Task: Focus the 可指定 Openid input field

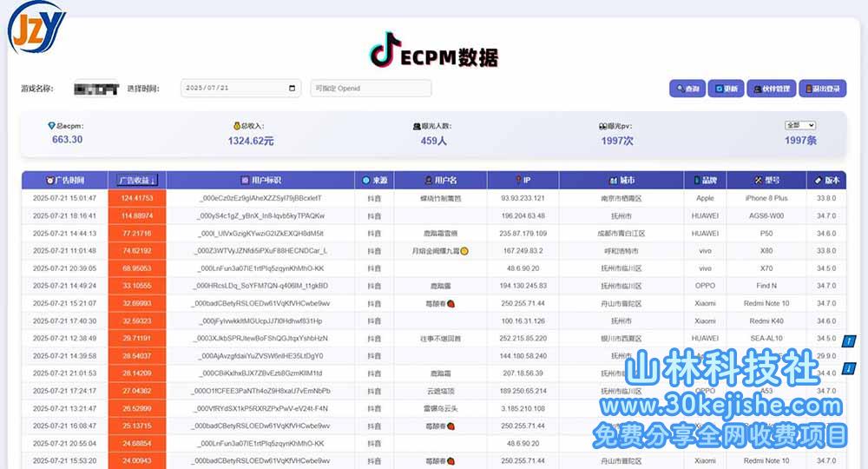Action: [x=371, y=89]
